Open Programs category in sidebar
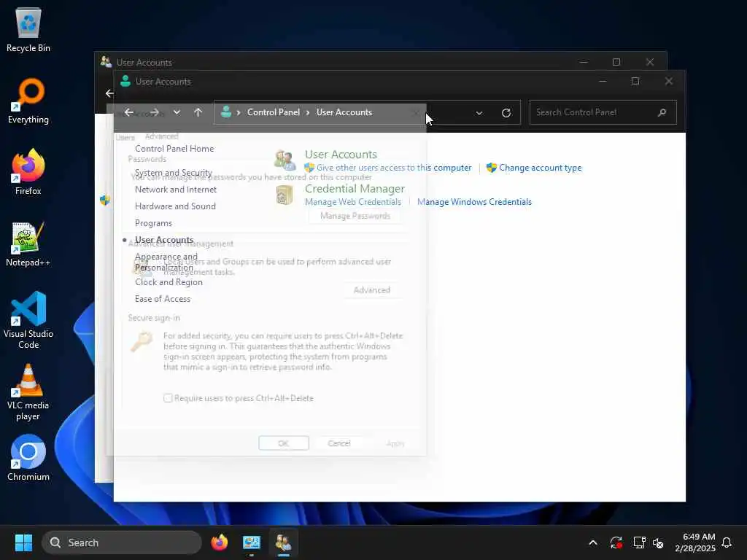 point(153,223)
